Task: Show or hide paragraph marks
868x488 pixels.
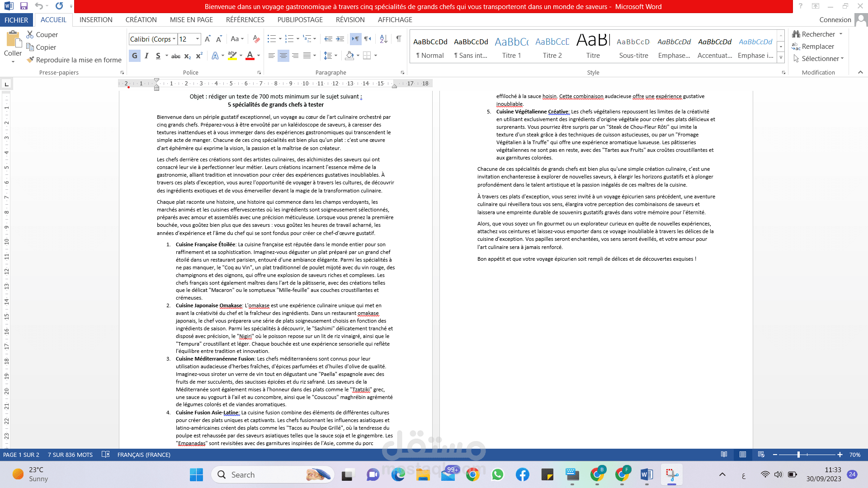Action: pyautogui.click(x=399, y=39)
